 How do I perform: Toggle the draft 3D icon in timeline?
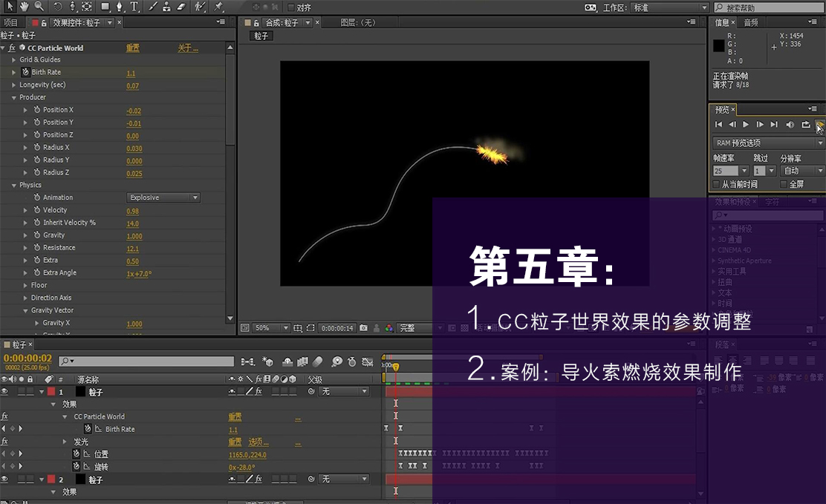click(x=268, y=361)
